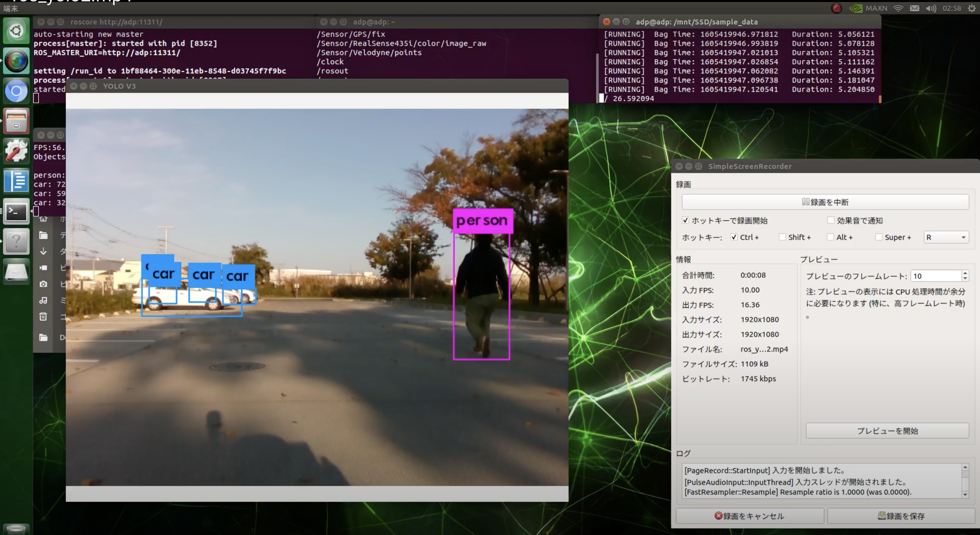This screenshot has width=980, height=535.
Task: Open the Wi-Fi network indicator
Action: (x=898, y=9)
